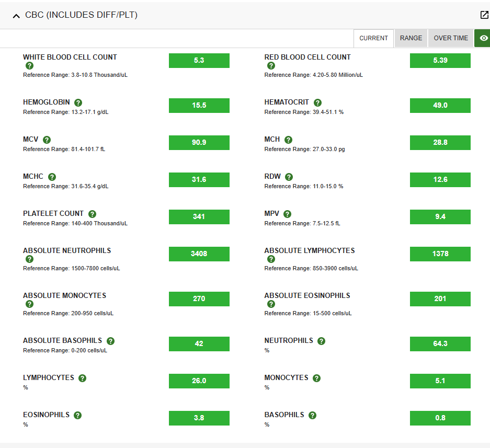Open CBC panel in new window icon

tap(484, 15)
